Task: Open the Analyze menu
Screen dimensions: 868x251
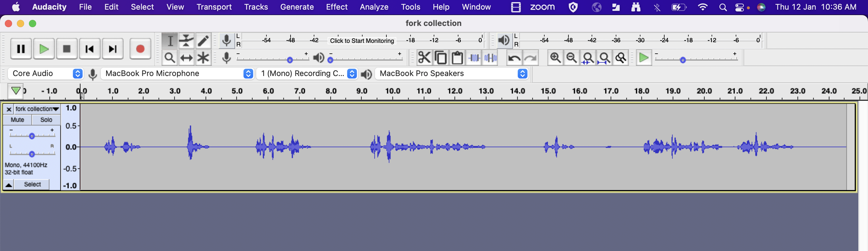Action: click(x=374, y=7)
